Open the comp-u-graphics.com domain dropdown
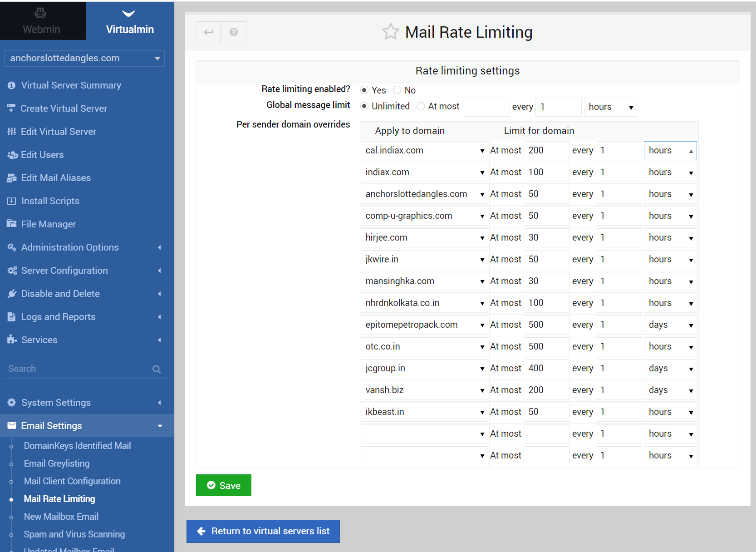The image size is (756, 552). 424,216
